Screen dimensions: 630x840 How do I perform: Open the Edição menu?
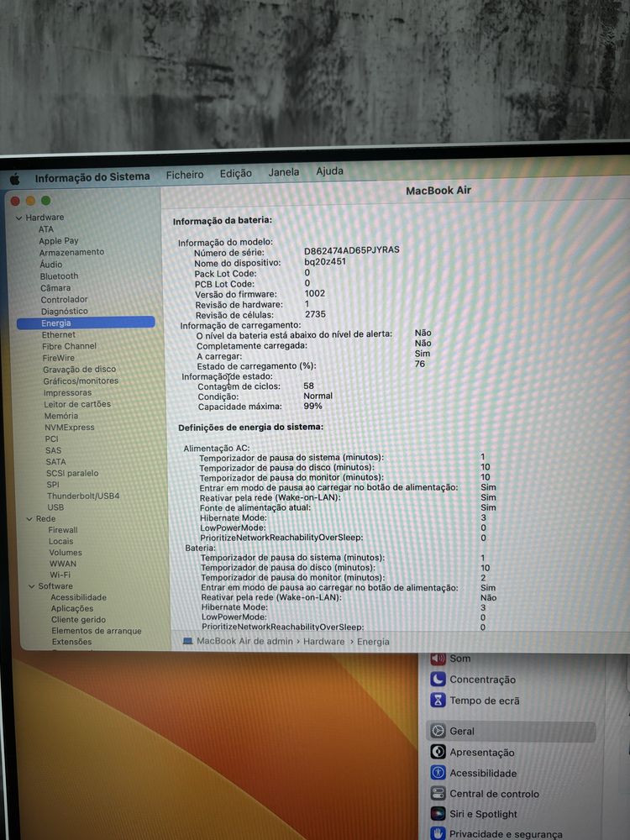[236, 173]
